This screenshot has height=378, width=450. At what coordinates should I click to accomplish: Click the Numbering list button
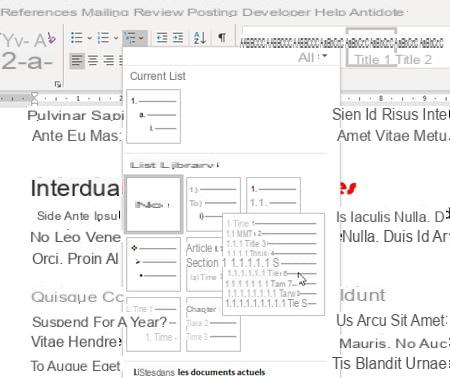[103, 38]
